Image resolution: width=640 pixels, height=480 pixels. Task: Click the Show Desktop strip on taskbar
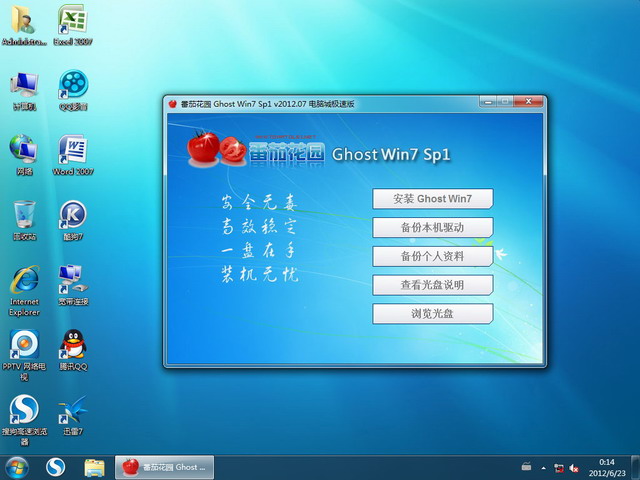pos(636,468)
